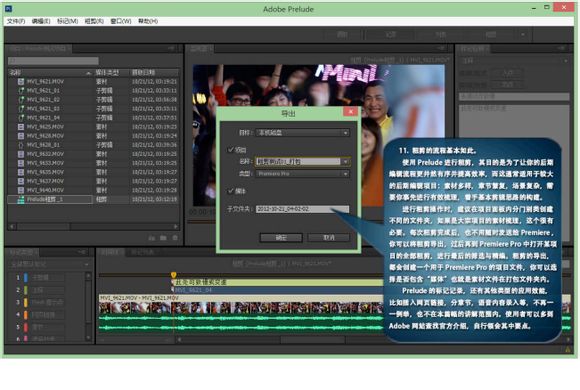Open the 窗口(W) menu
This screenshot has height=390, width=580.
121,21
